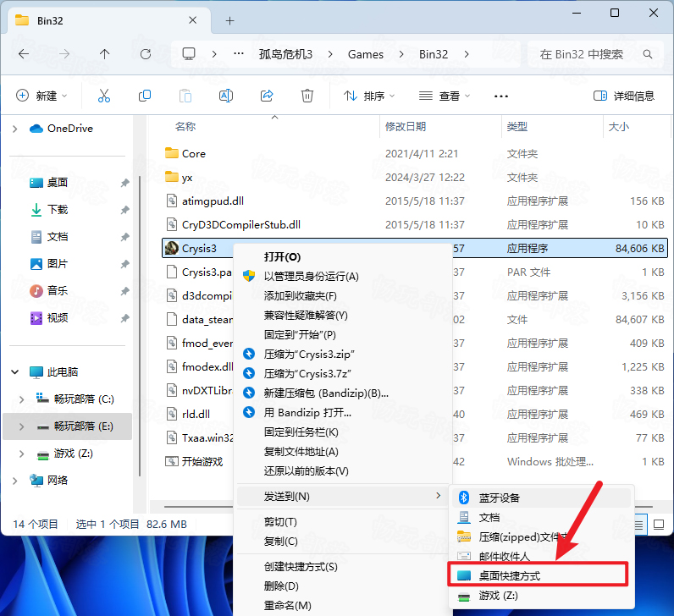Click the search magnifier icon
The height and width of the screenshot is (616, 674).
click(648, 54)
